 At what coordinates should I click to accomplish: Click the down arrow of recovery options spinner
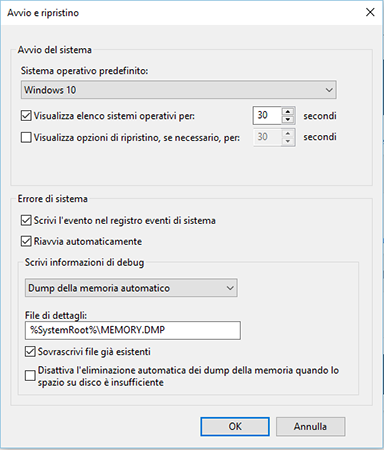point(288,141)
